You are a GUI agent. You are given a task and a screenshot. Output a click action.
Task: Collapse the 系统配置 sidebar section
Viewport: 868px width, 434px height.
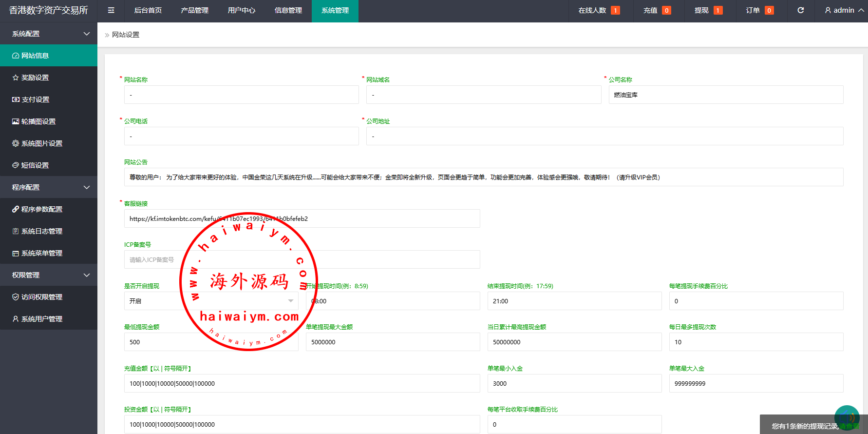49,34
